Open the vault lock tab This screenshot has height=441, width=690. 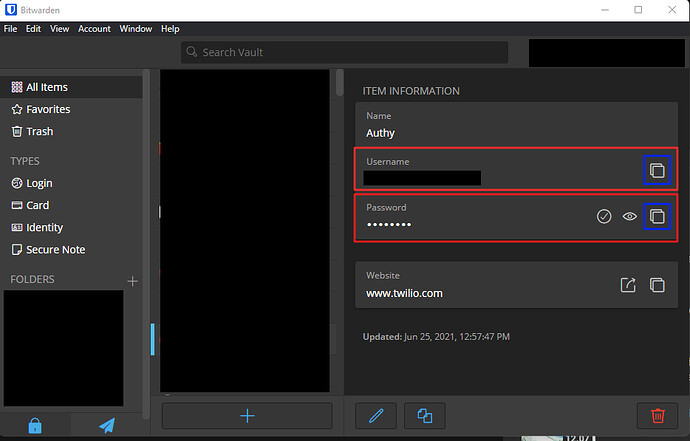click(35, 425)
